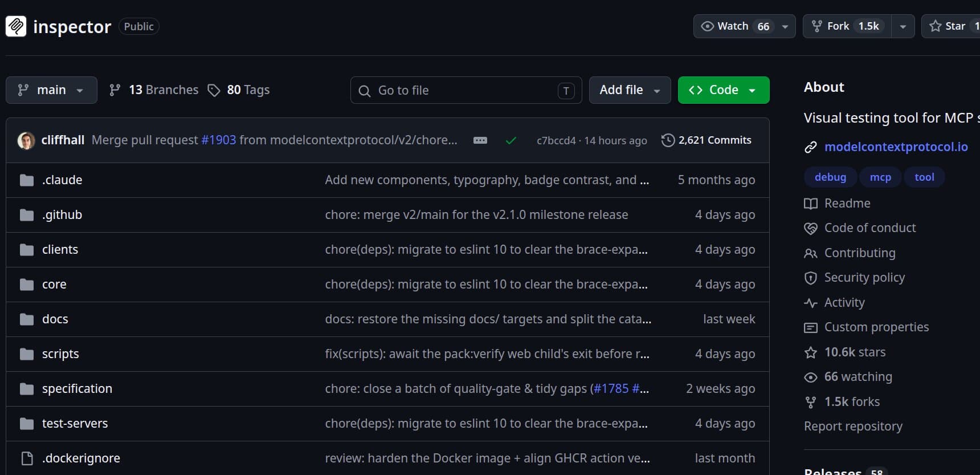Open pull request #1903 link

(219, 140)
